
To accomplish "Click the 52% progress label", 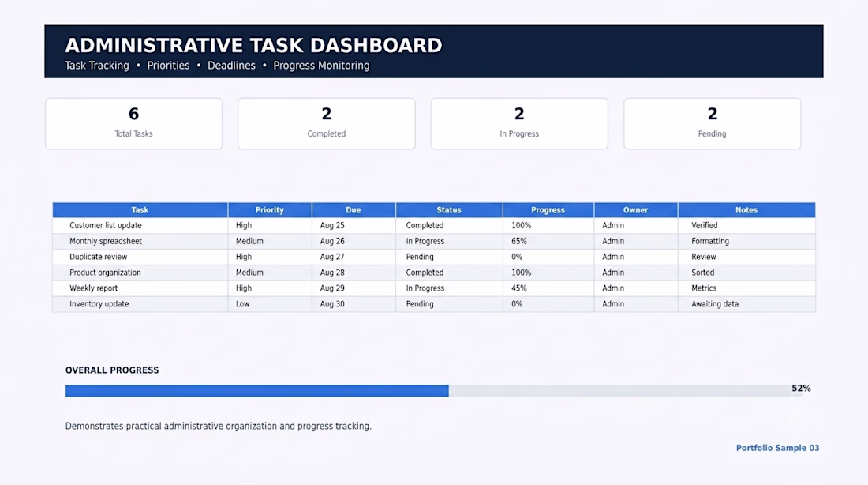I will 801,388.
